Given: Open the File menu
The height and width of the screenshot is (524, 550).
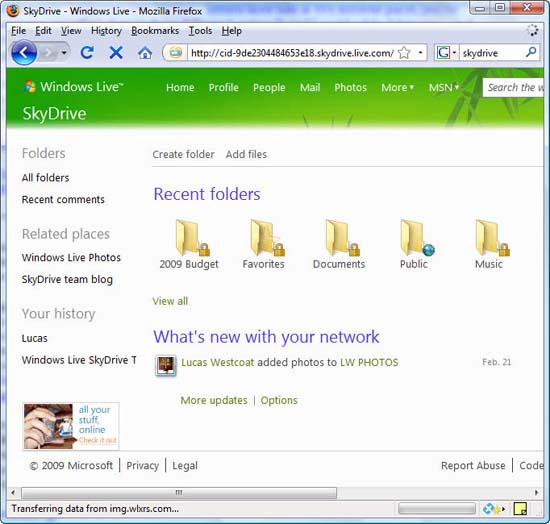Looking at the screenshot, I should [x=18, y=31].
